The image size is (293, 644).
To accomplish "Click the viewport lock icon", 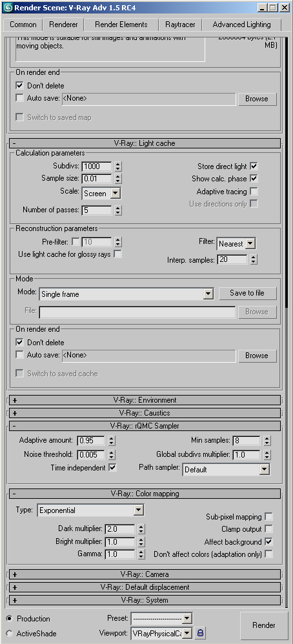I will point(199,633).
